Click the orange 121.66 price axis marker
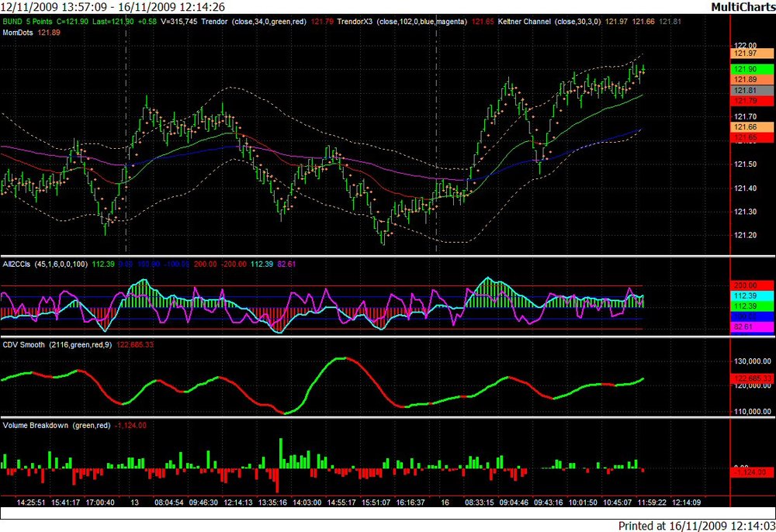This screenshot has width=776, height=532. coord(752,127)
